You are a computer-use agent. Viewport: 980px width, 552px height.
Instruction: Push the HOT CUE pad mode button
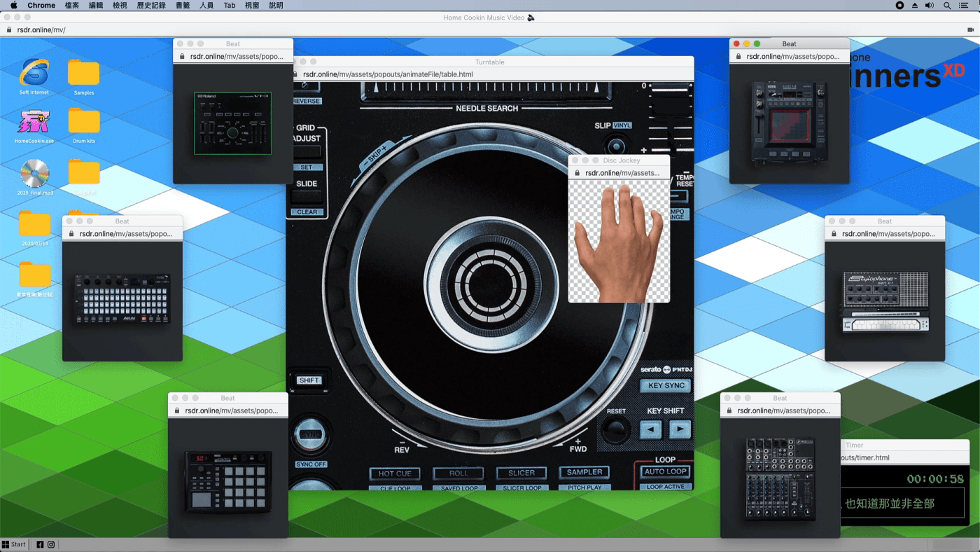point(395,474)
